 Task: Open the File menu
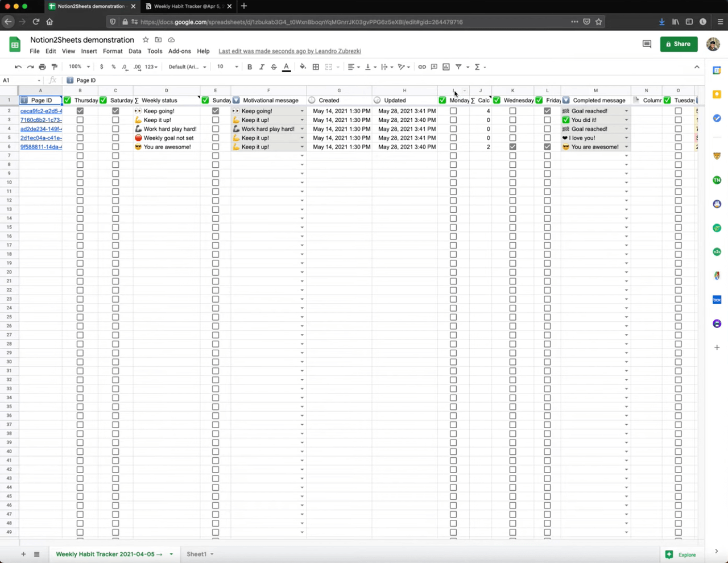(x=35, y=51)
